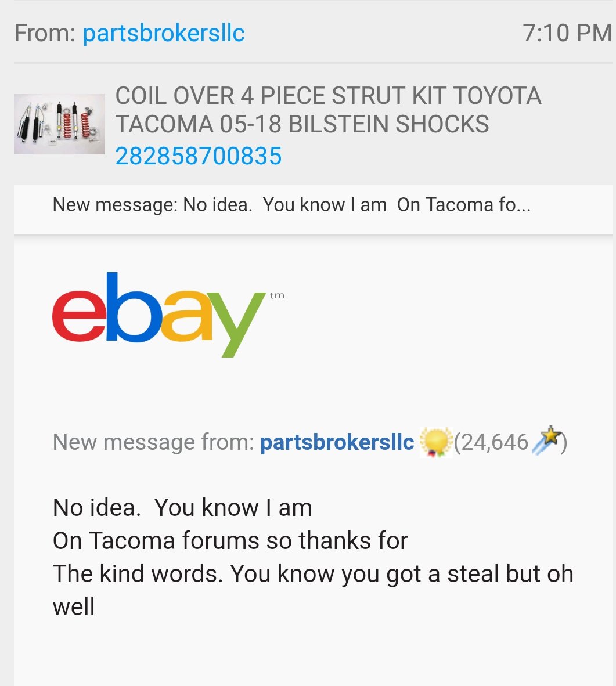Open the strut kit product thumbnail
The image size is (616, 686).
tap(59, 124)
